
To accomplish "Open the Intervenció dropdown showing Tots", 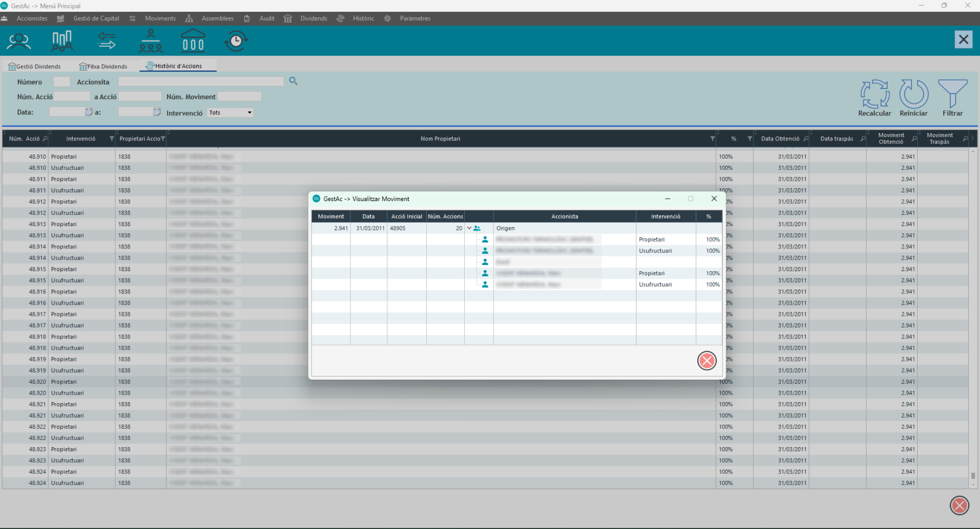I will tap(230, 112).
